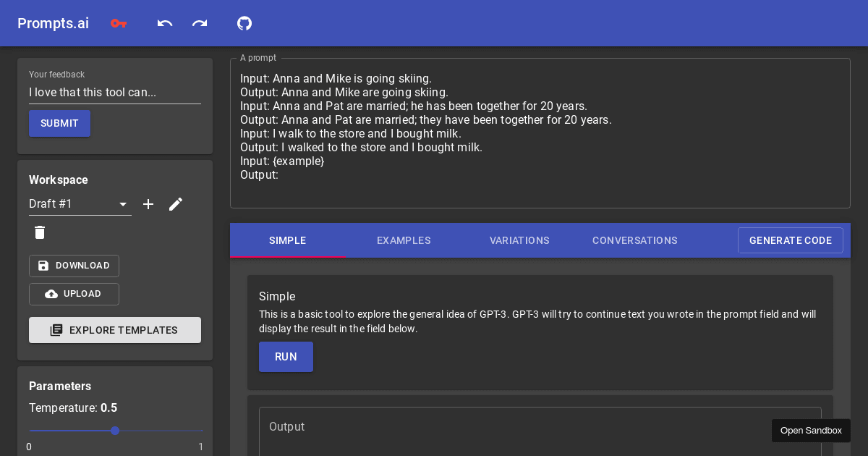868x456 pixels.
Task: Click the red API key icon
Action: [x=119, y=23]
